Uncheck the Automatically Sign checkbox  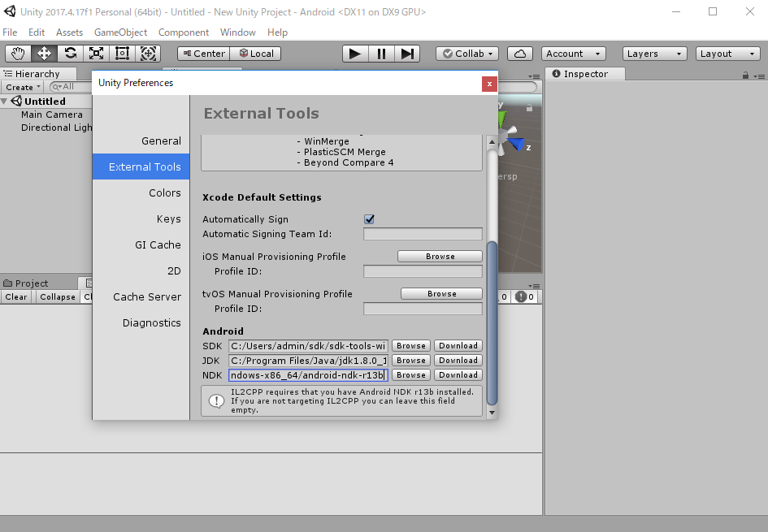point(369,219)
